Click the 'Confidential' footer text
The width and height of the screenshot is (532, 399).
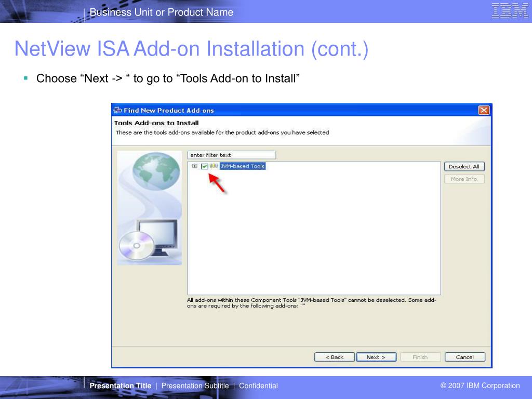(x=259, y=386)
